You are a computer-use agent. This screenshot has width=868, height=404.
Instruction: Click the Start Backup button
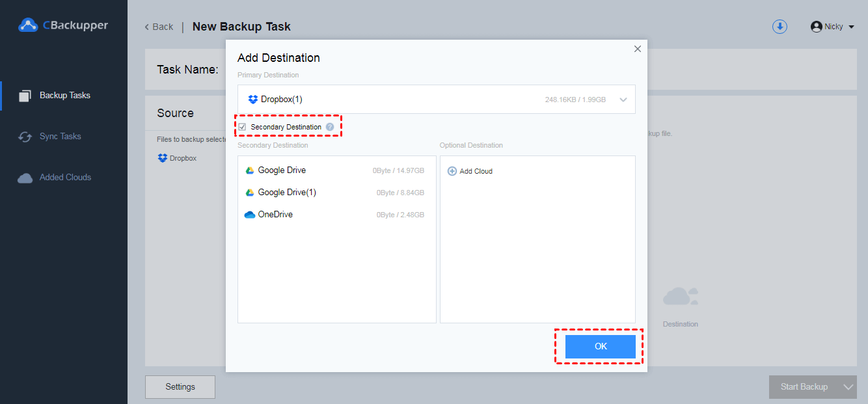804,386
